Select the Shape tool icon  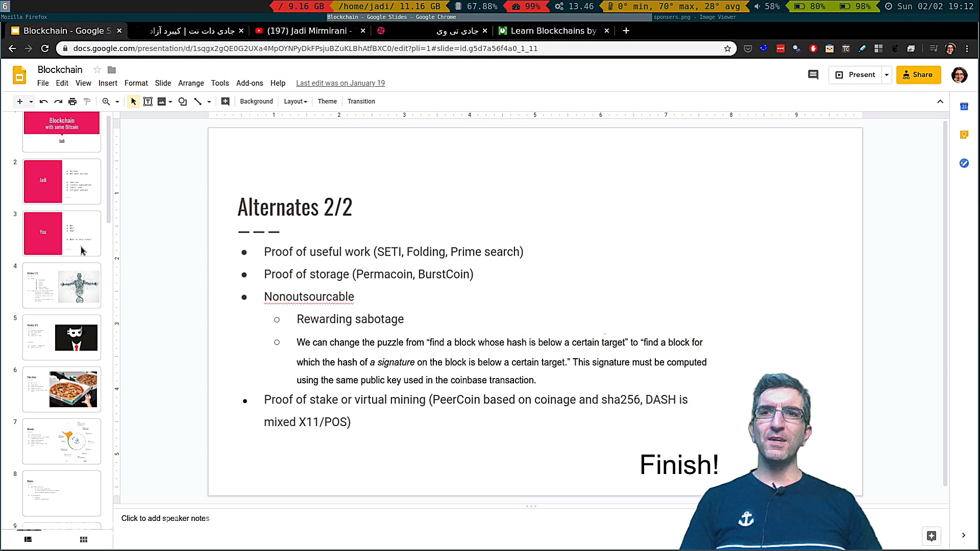pos(182,102)
